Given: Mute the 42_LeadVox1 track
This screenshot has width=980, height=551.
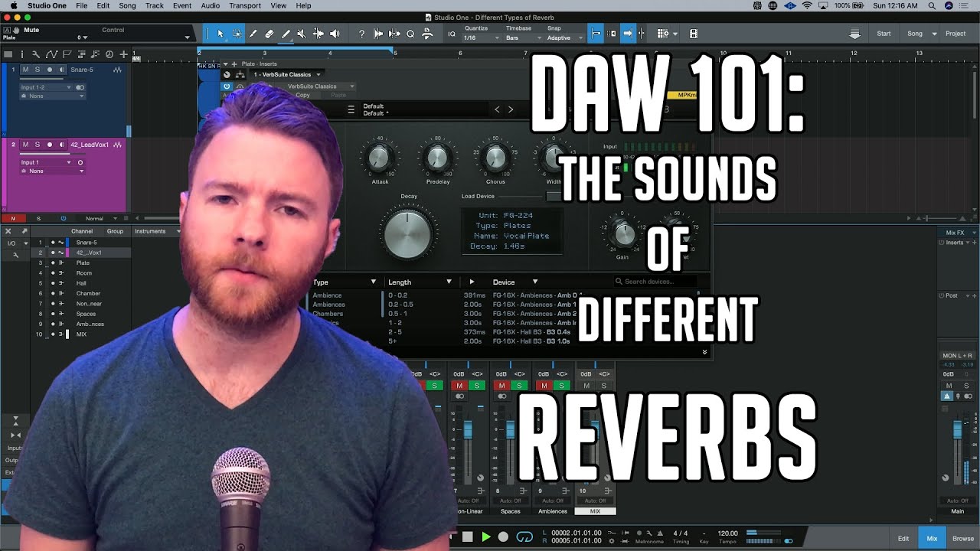Looking at the screenshot, I should pos(25,145).
